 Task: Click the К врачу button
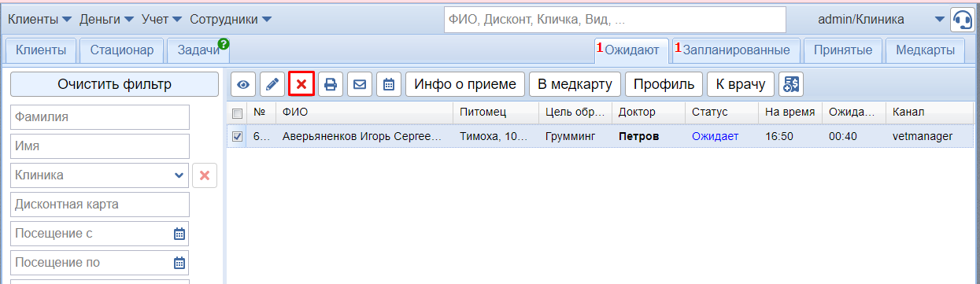coord(741,84)
